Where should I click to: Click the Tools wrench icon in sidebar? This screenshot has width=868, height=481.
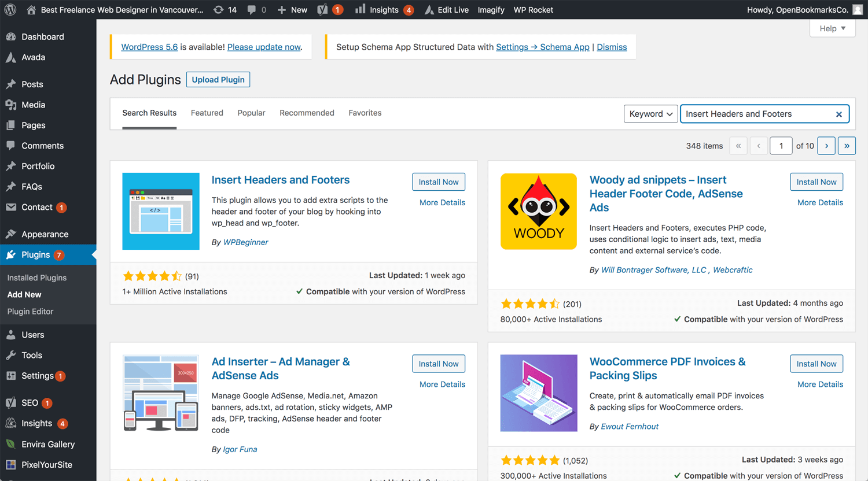(11, 356)
